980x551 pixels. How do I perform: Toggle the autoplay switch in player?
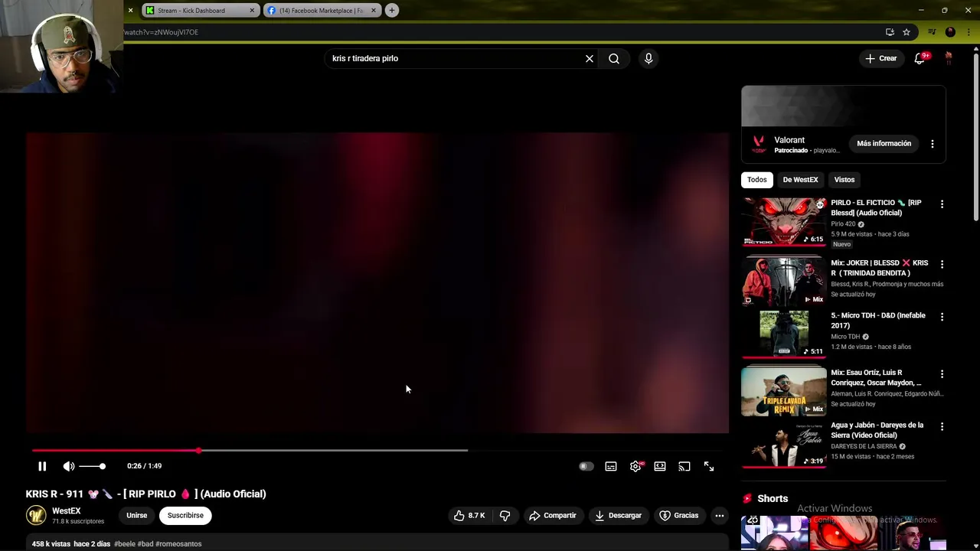pyautogui.click(x=586, y=466)
